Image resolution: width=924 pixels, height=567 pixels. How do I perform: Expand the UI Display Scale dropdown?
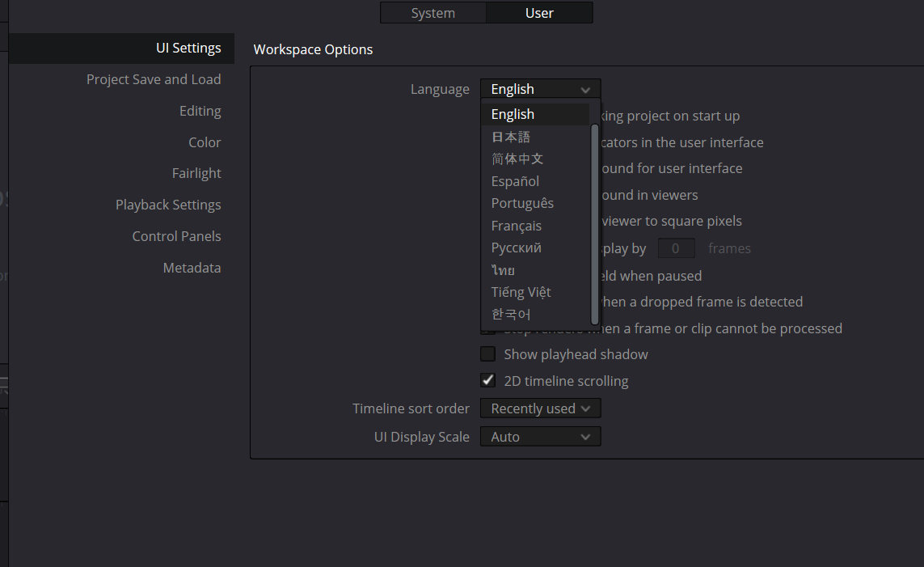tap(540, 437)
